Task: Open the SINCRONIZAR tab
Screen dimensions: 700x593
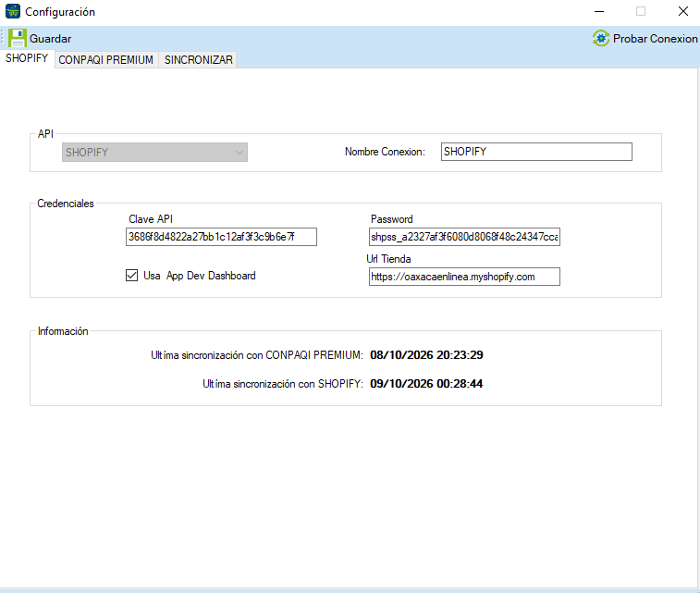Action: [198, 60]
